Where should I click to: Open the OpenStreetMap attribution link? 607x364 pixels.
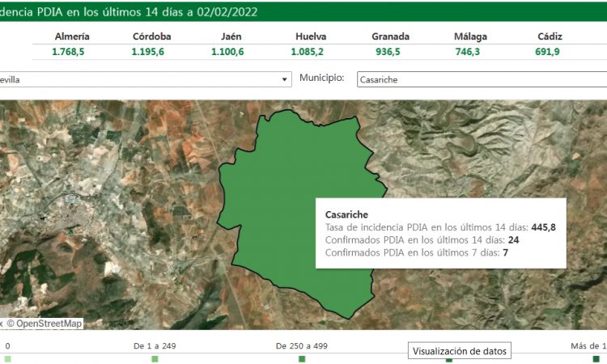[49, 324]
